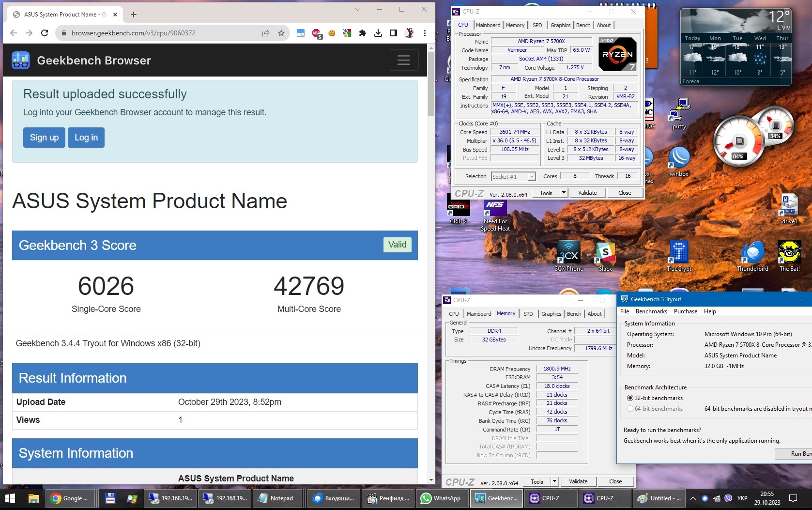Open the winbox desktop shortcut
This screenshot has height=510, width=812.
pyautogui.click(x=679, y=161)
